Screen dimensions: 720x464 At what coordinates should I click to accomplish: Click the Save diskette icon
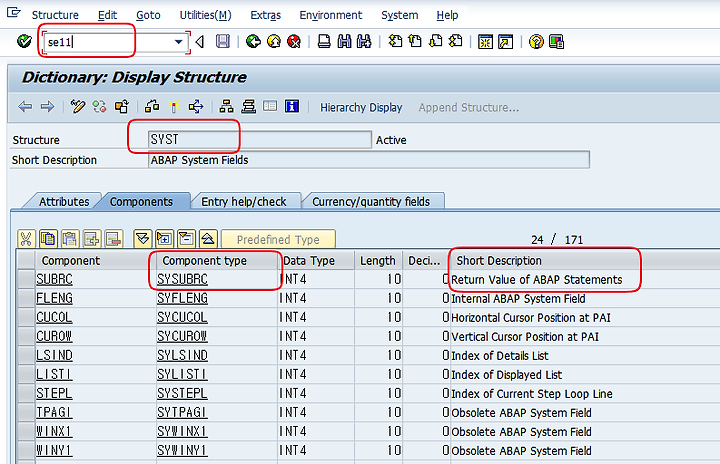click(223, 42)
